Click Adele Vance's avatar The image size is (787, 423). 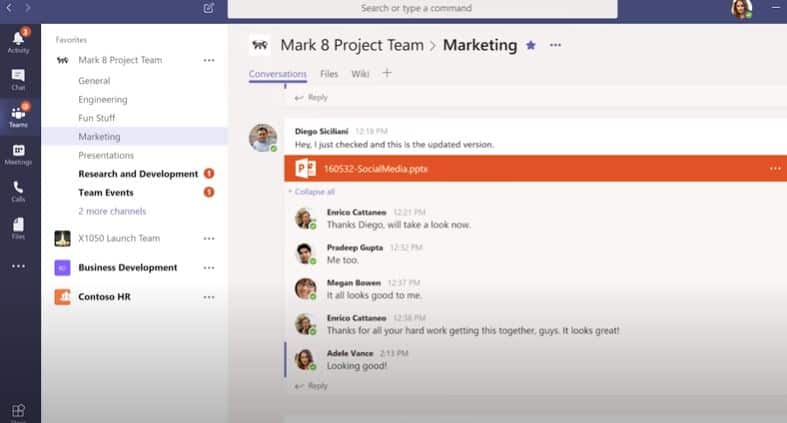[x=305, y=359]
